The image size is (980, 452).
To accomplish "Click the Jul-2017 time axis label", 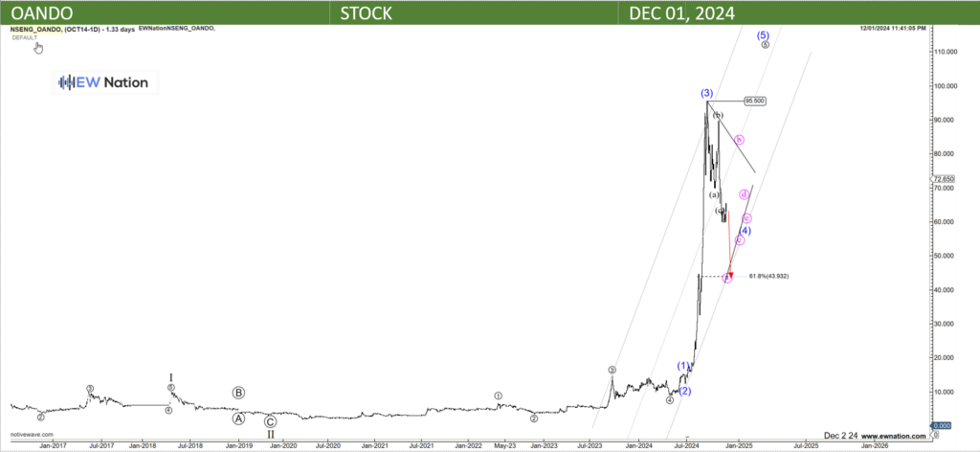I will 100,445.
